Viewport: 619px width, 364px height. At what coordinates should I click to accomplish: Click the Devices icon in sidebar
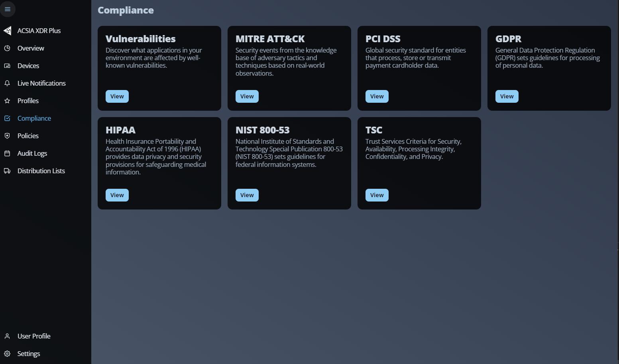pos(7,66)
